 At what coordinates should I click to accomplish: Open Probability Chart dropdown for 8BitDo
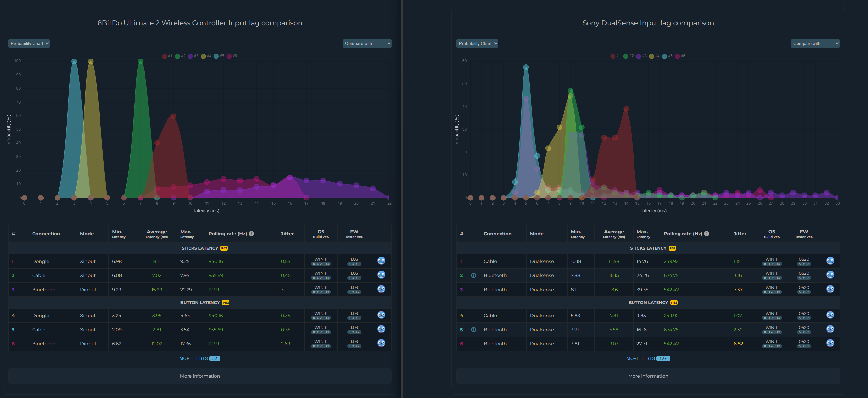[29, 43]
